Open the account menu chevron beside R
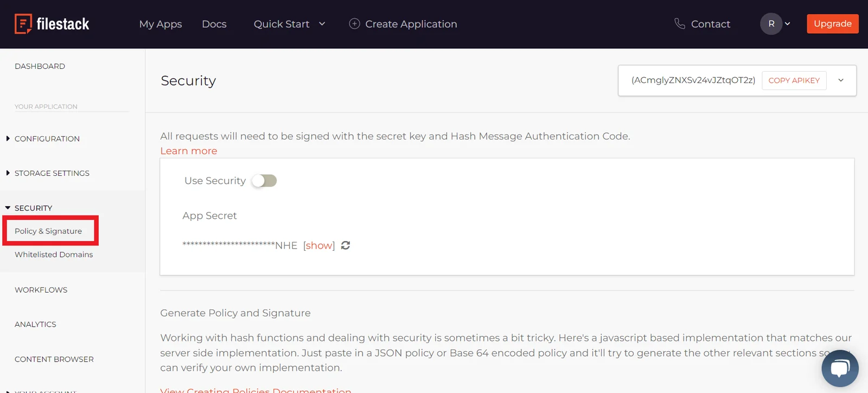The width and height of the screenshot is (868, 393). coord(788,24)
